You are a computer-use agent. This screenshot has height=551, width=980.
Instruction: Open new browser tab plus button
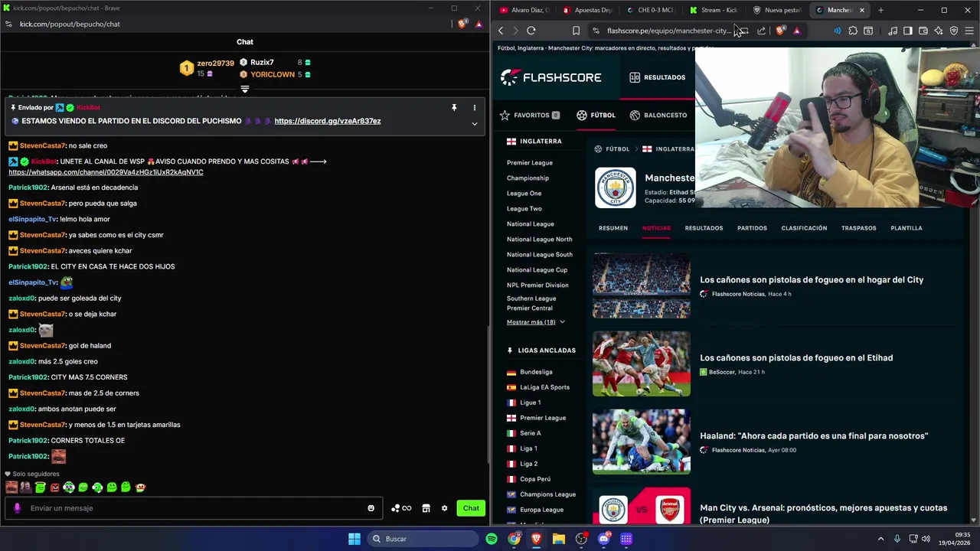(x=880, y=10)
